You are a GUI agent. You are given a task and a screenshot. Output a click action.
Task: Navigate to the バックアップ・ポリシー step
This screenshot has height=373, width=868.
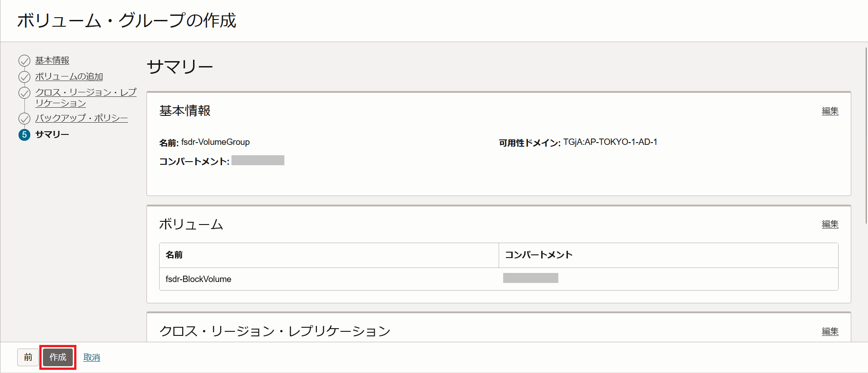pyautogui.click(x=81, y=118)
